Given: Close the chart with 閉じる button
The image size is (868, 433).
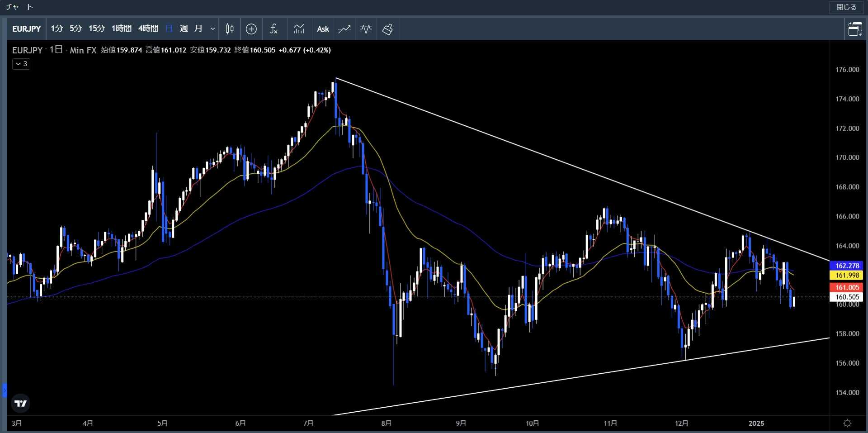Looking at the screenshot, I should pos(846,7).
